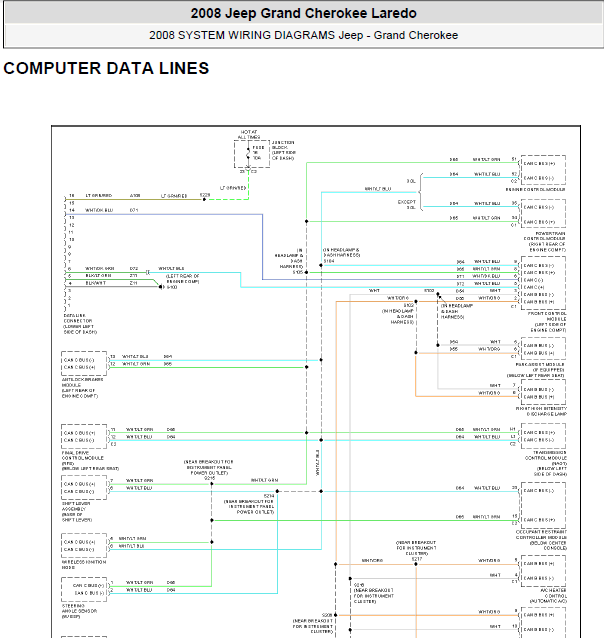Click the 'ANTILOCK BRAKE MODULE' label
Viewport: 604px width, 638px height.
83,382
